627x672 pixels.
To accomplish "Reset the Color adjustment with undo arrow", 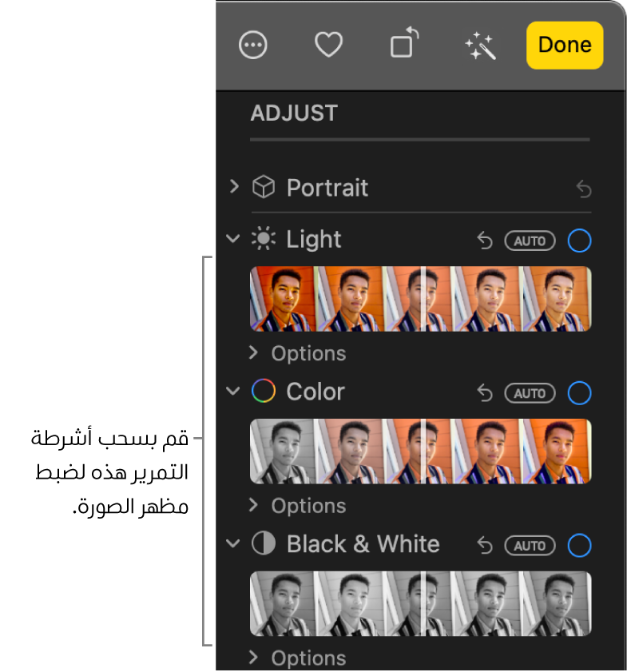I will pyautogui.click(x=485, y=393).
